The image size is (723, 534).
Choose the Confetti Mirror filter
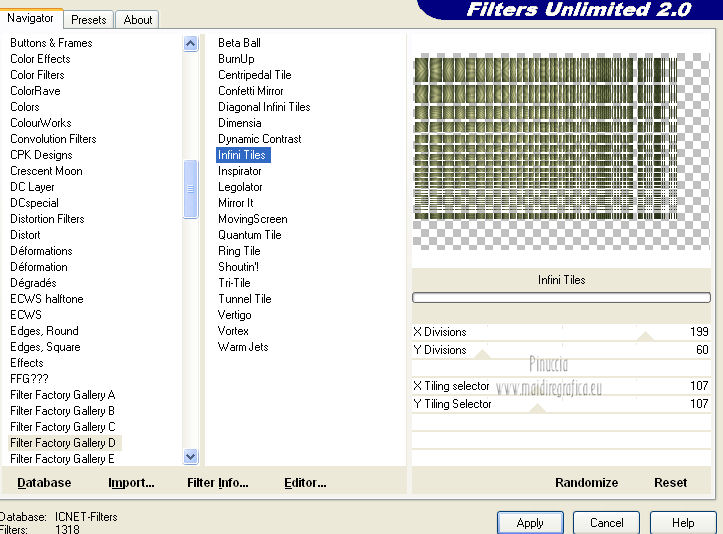coord(250,91)
